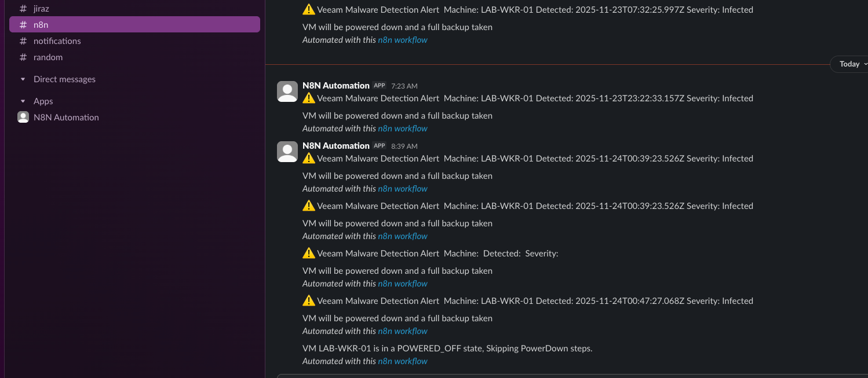Select the n8n channel in sidebar
The image size is (868, 378).
click(x=41, y=25)
